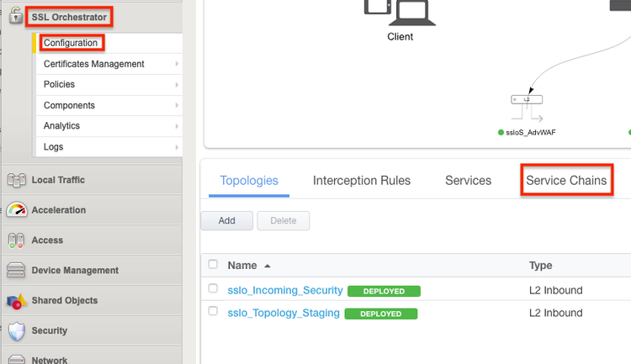The image size is (631, 364).
Task: Check the box for sslo_Incoming_Security
Action: pos(213,288)
